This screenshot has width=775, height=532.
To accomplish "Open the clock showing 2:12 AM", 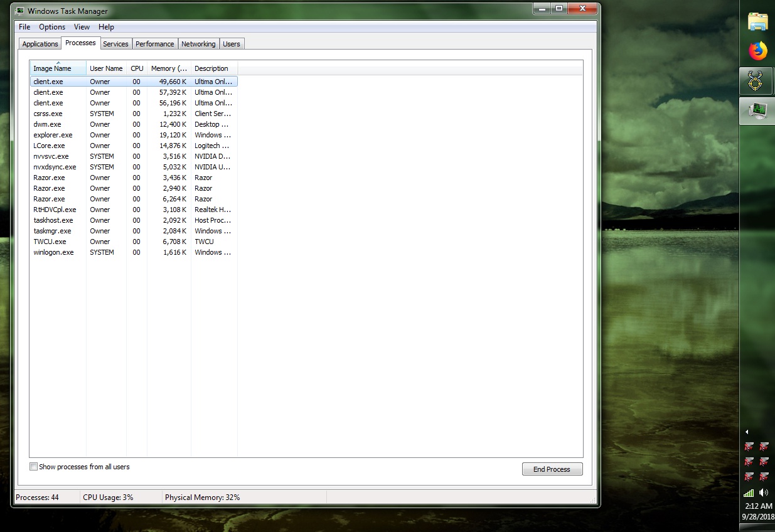I will click(x=758, y=506).
